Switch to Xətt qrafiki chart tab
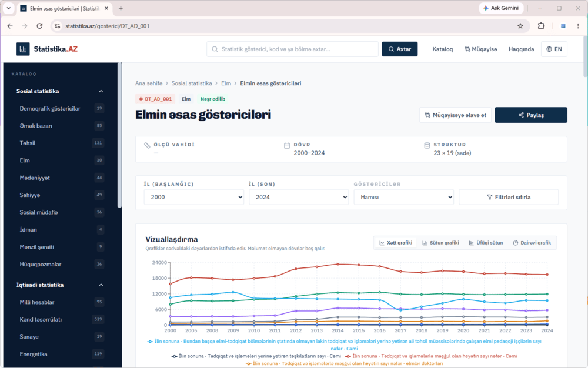 (396, 243)
